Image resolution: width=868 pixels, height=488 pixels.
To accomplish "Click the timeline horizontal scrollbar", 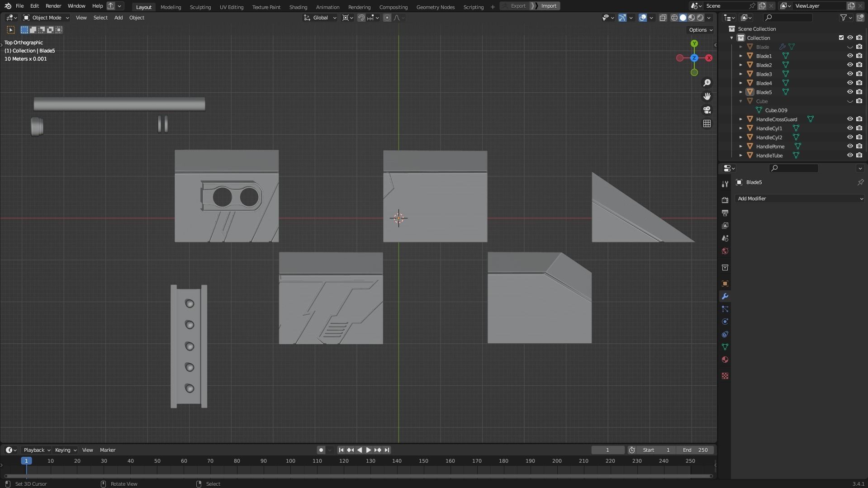I will pos(358,476).
